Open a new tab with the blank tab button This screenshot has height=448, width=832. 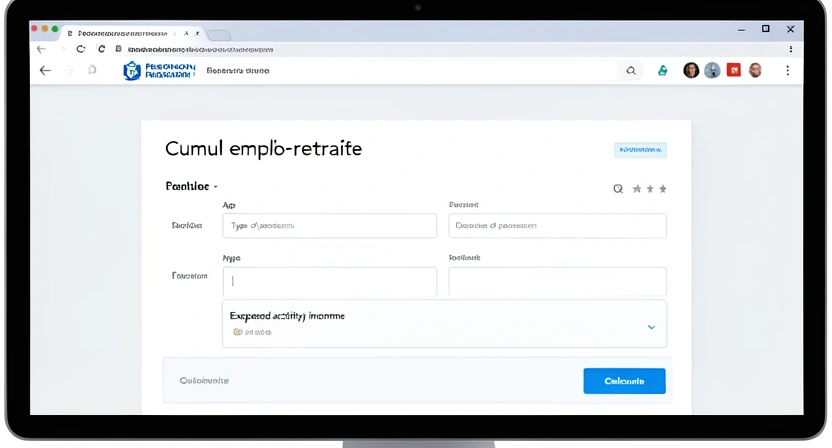pyautogui.click(x=219, y=35)
